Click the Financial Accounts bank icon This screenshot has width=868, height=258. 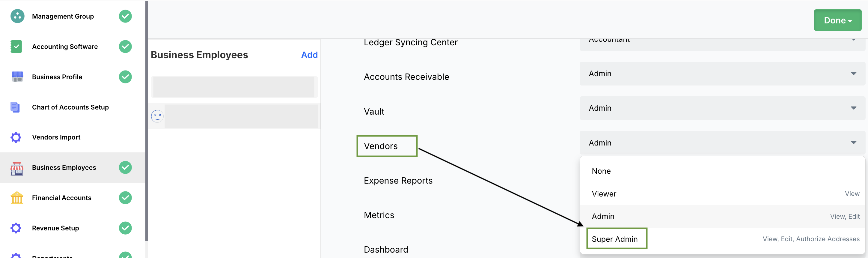17,198
